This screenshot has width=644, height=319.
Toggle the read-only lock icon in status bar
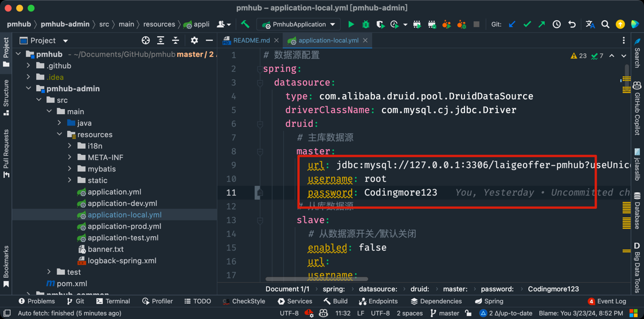[469, 313]
